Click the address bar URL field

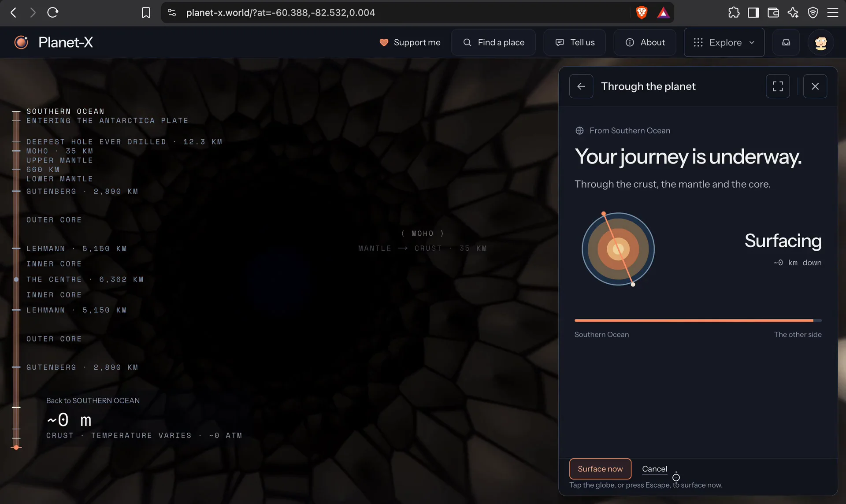397,13
